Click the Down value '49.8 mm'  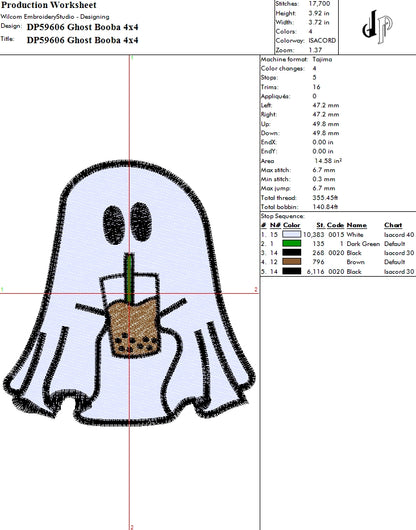325,133
